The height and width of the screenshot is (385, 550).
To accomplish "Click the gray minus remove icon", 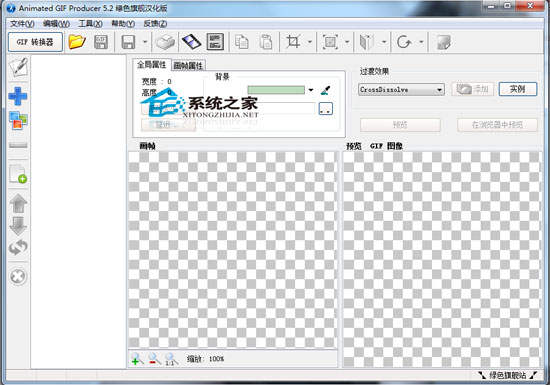I will pos(18,145).
